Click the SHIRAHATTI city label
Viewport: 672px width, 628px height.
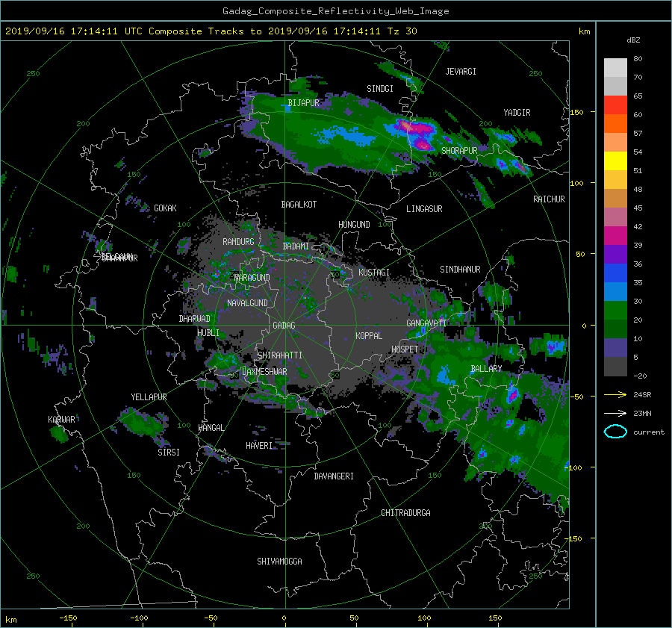pos(280,355)
